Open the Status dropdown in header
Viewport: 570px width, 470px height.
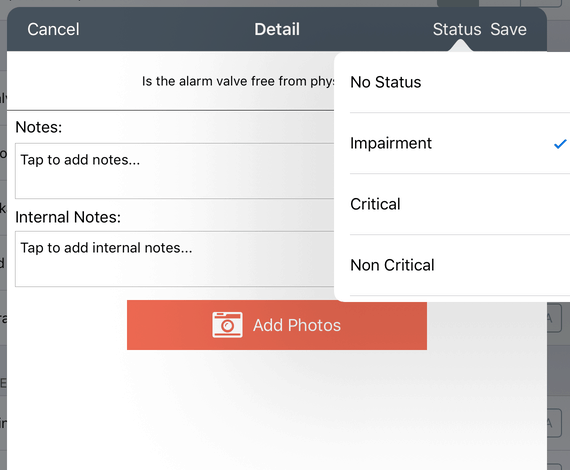tap(457, 29)
